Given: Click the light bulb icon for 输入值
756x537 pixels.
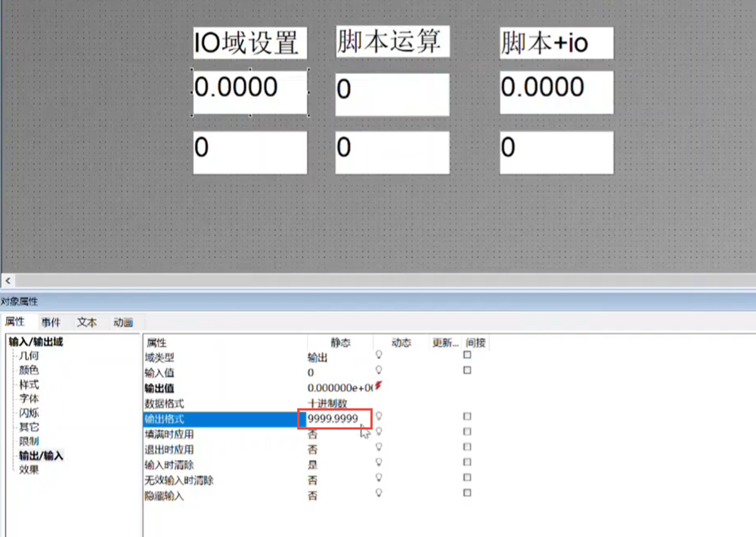Looking at the screenshot, I should pos(379,371).
